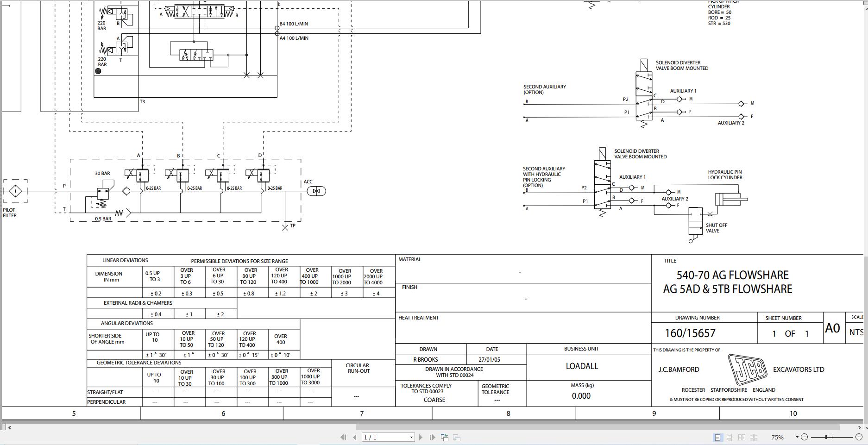Image resolution: width=868 pixels, height=445 pixels.
Task: Click the 0.5 BAR check valve label
Action: tap(103, 219)
